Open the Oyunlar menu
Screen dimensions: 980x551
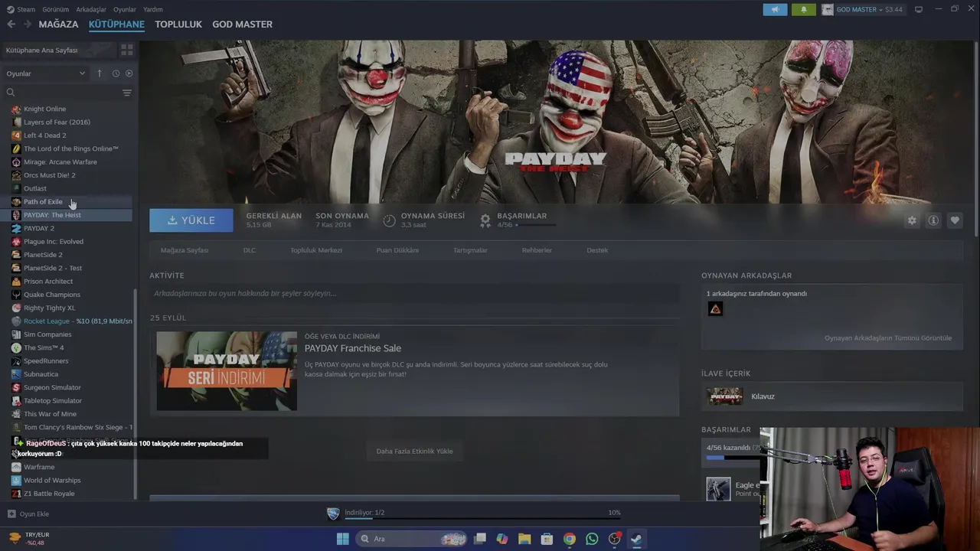click(x=125, y=9)
